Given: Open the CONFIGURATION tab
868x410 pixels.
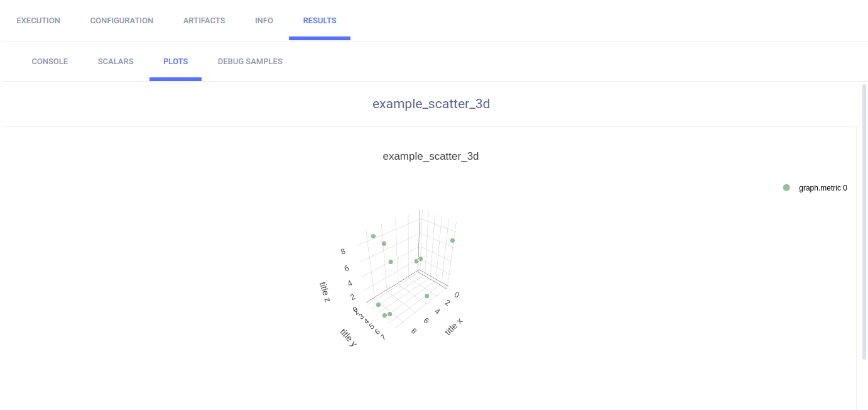Looking at the screenshot, I should click(121, 20).
